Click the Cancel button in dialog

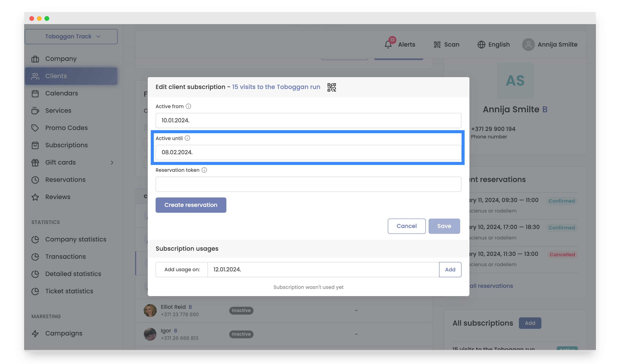point(406,226)
